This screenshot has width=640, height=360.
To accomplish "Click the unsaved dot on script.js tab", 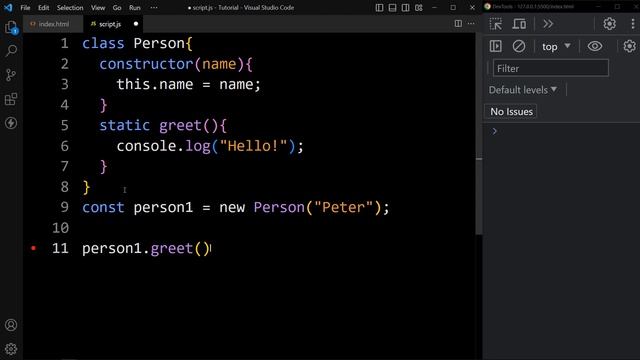I will pyautogui.click(x=136, y=24).
